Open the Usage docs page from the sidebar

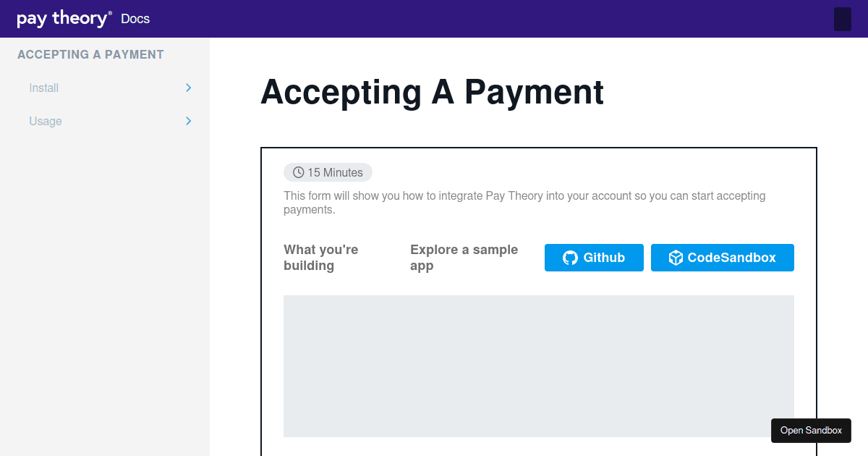click(45, 121)
